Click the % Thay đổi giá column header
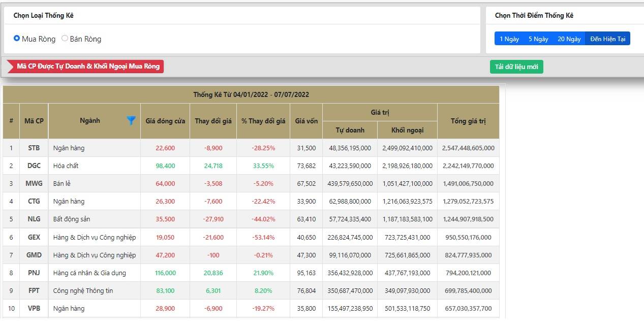This screenshot has height=329, width=644. pos(263,121)
